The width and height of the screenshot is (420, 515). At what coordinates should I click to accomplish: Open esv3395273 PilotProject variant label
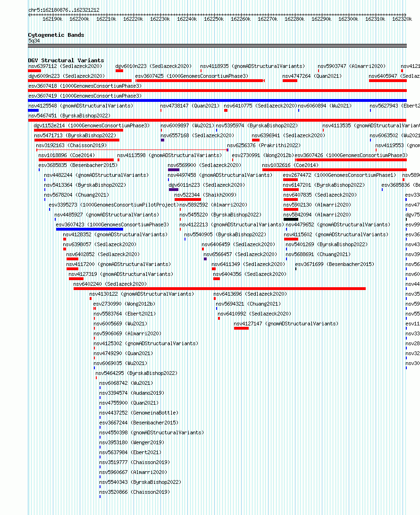(x=114, y=205)
